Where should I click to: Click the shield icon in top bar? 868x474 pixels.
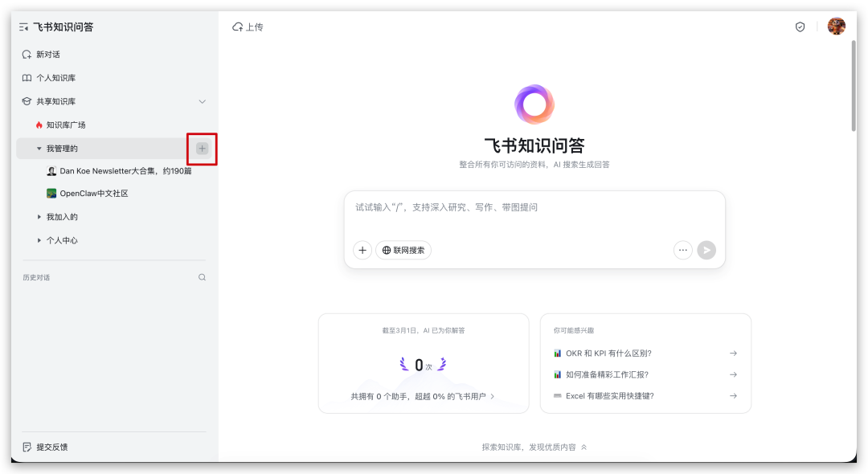800,27
